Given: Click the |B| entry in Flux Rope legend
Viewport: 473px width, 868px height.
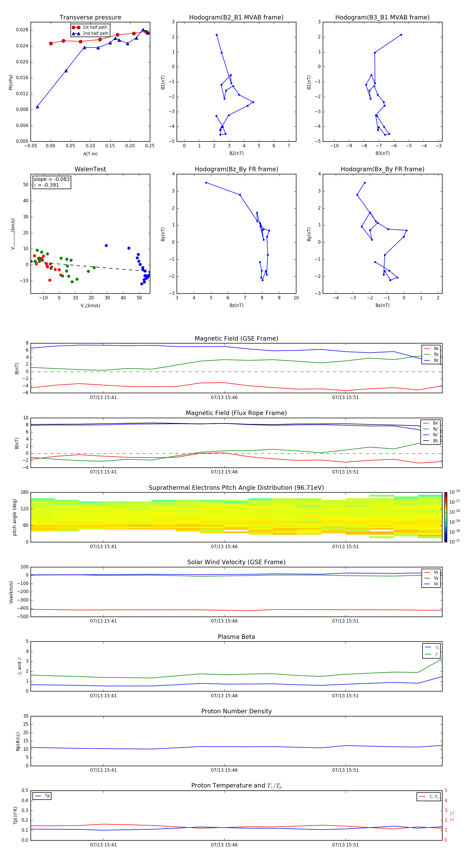Looking at the screenshot, I should (x=431, y=441).
